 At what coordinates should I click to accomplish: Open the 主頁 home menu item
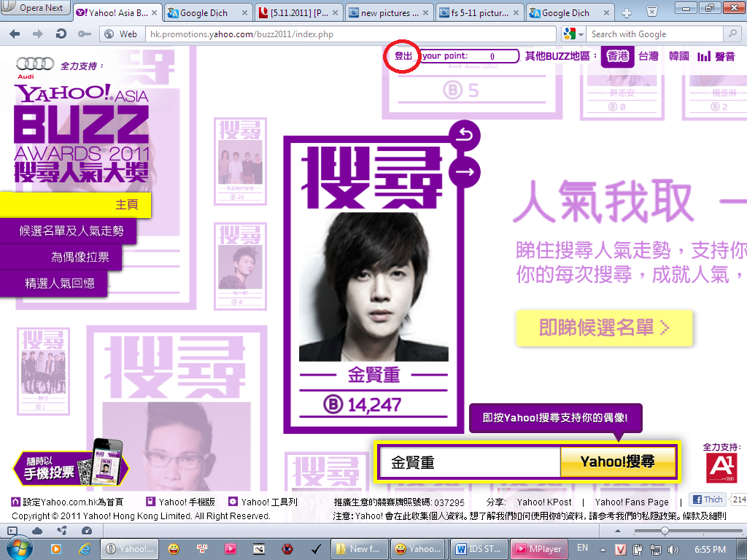pos(75,205)
